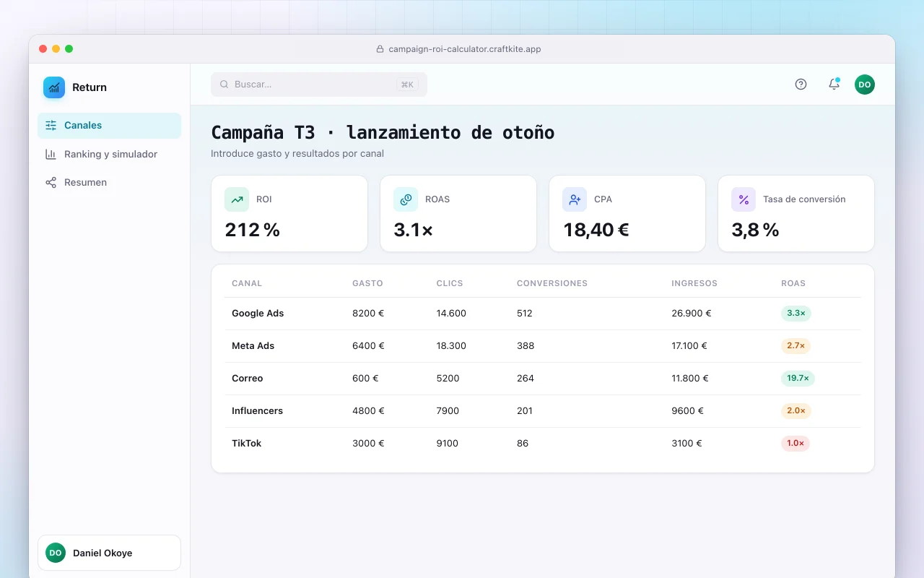Open the Canales section
The image size is (924, 578).
pyautogui.click(x=109, y=126)
